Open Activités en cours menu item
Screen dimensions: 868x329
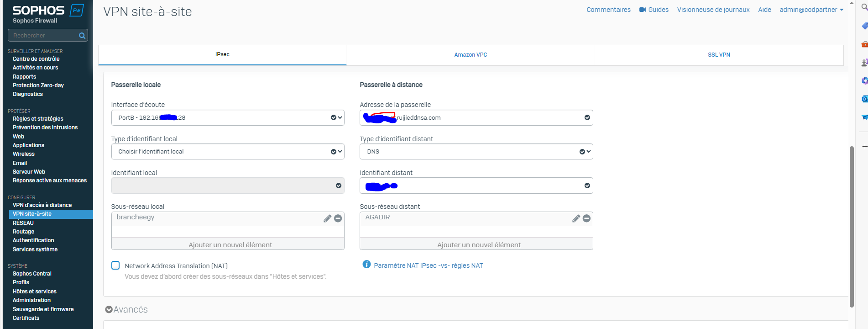click(x=35, y=68)
